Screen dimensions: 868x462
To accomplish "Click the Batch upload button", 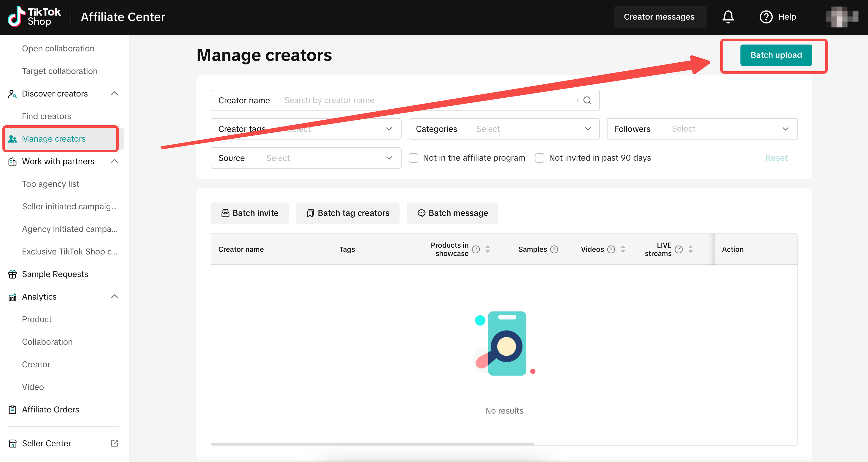I will tap(776, 55).
